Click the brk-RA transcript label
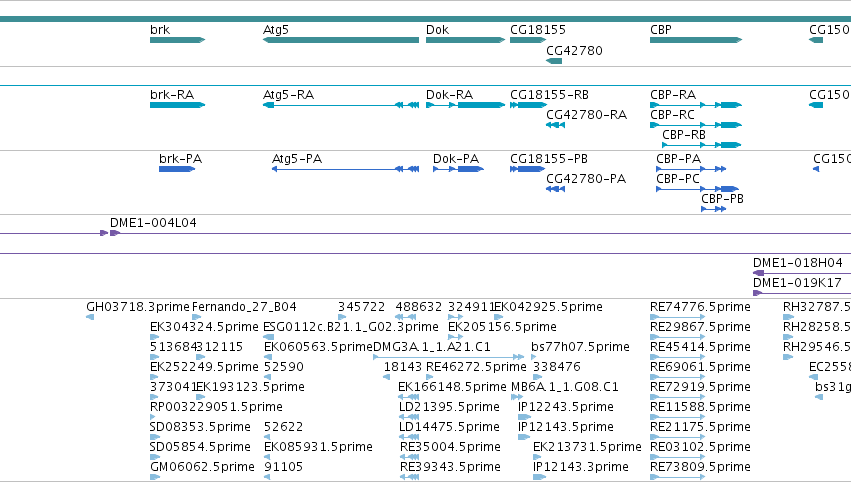 pyautogui.click(x=172, y=94)
